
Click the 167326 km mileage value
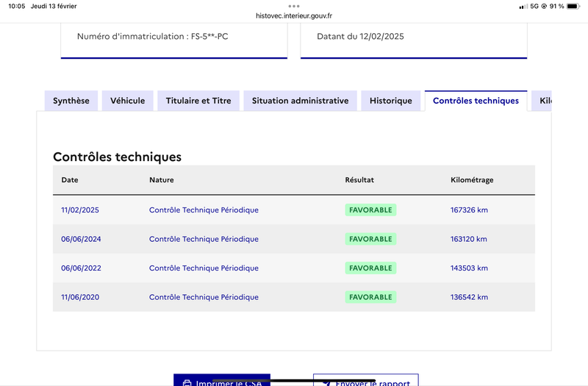(469, 210)
